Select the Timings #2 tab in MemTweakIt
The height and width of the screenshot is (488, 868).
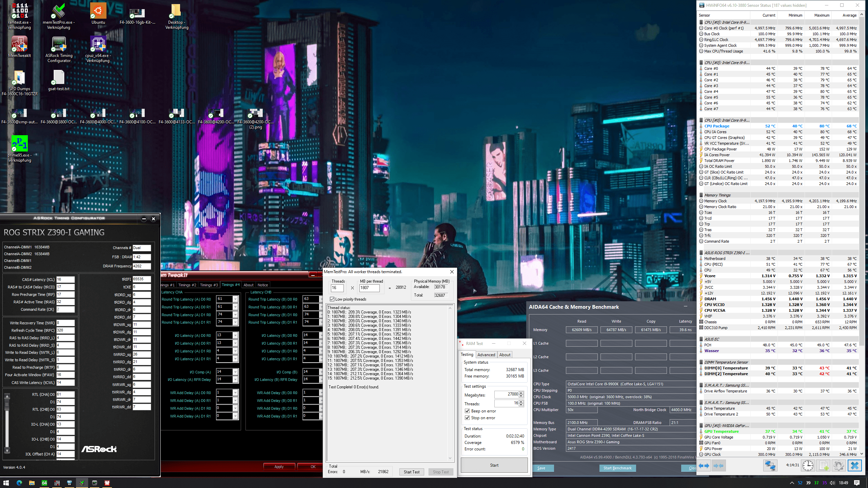click(x=187, y=285)
